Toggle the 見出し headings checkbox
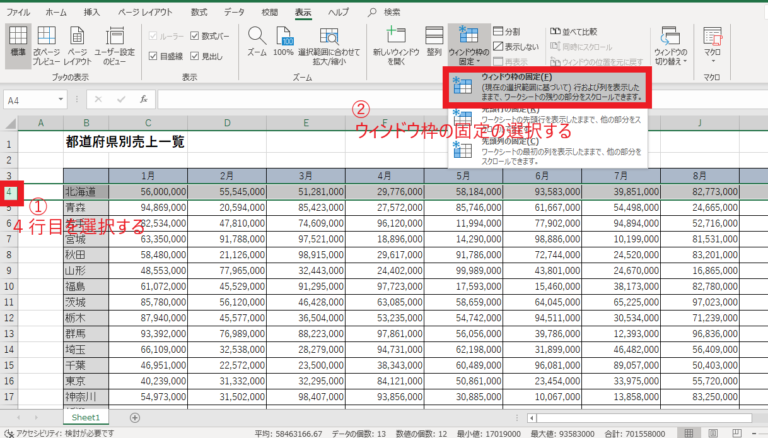 tap(194, 56)
